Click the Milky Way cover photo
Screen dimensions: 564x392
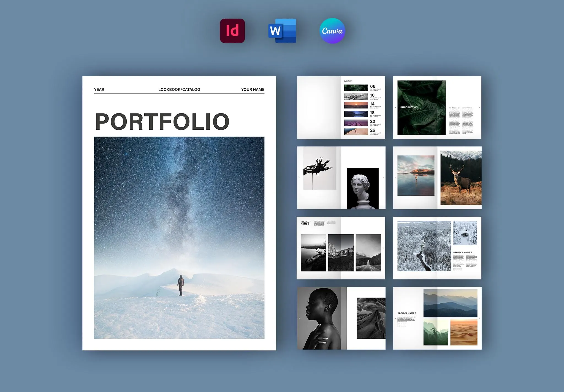click(179, 237)
